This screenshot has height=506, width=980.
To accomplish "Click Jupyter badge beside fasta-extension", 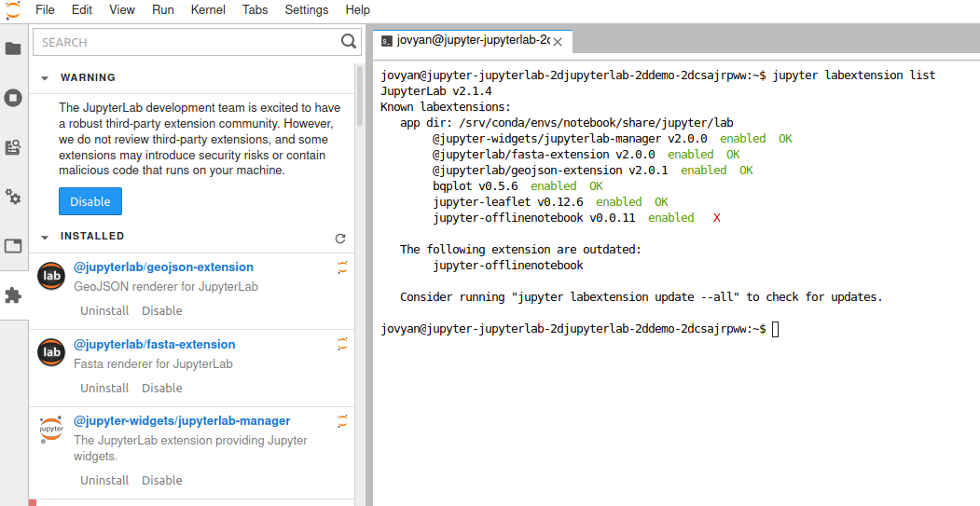I will coord(342,344).
